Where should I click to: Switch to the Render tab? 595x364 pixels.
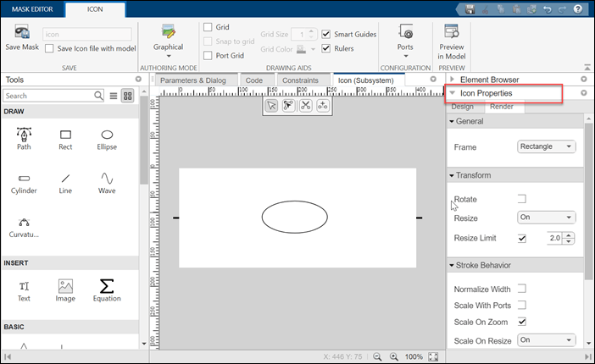pyautogui.click(x=502, y=107)
